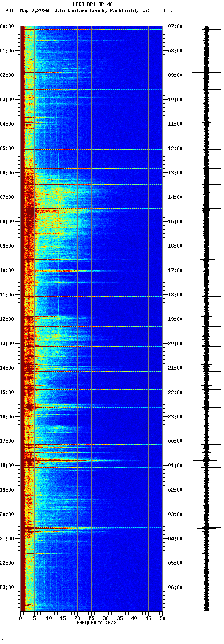Select the 04:00 label on the PDT axis
The height and width of the screenshot is (644, 224).
click(x=7, y=124)
